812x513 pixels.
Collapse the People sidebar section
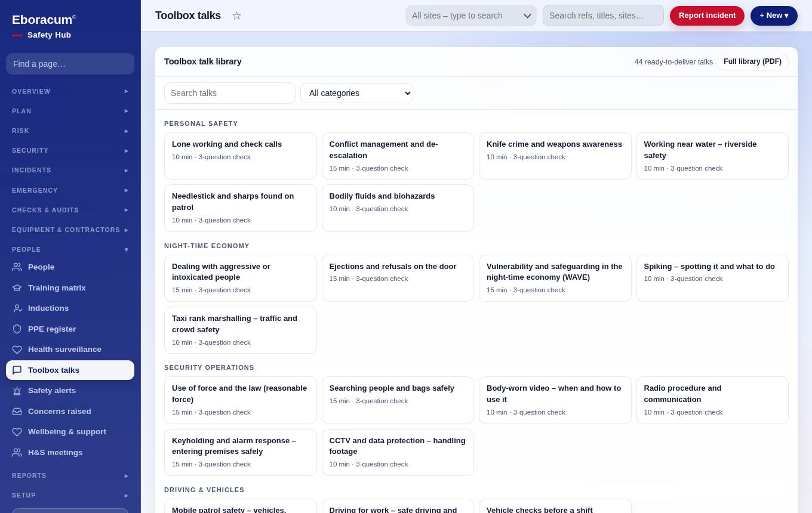click(x=70, y=249)
